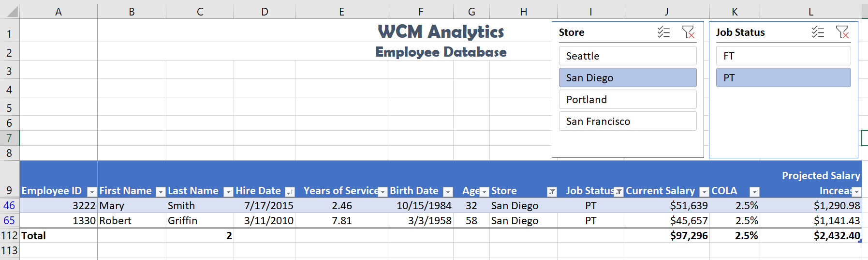Open Hire Date sort filter dropdown
868x260 pixels.
coord(290,192)
